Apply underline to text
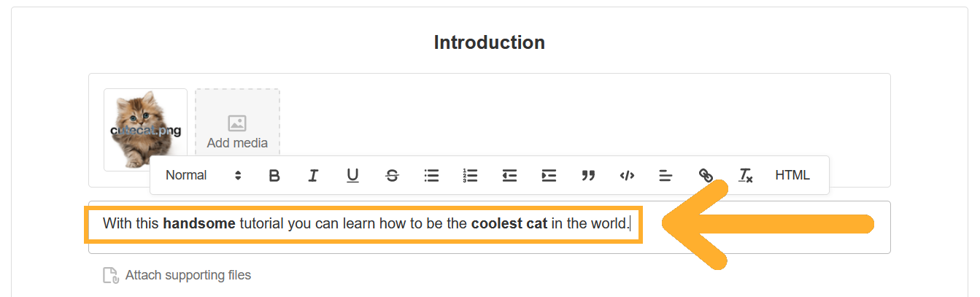Viewport: 980px width, 297px height. [x=352, y=176]
